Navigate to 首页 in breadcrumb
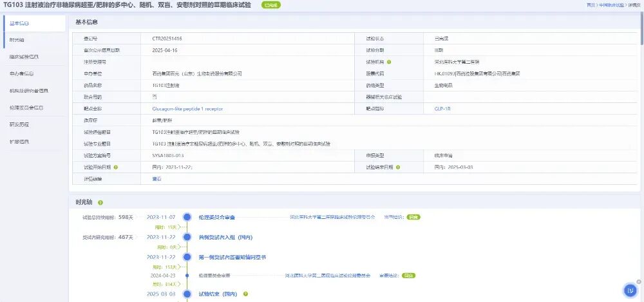644x302 pixels. pos(591,5)
